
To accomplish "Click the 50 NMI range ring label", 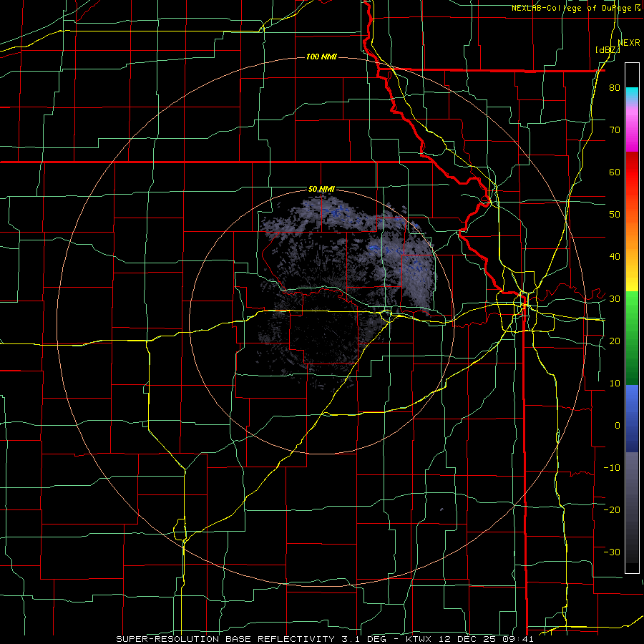I will click(321, 189).
